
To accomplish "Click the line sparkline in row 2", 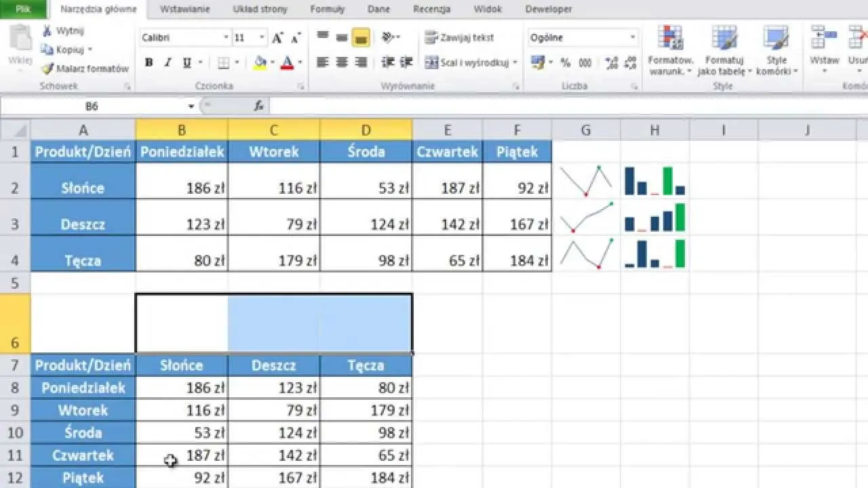I will coord(586,181).
